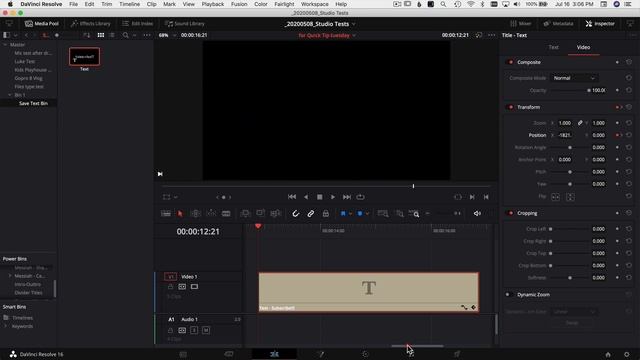Image resolution: width=640 pixels, height=360 pixels.
Task: Open the Workspace menu
Action: (315, 4)
